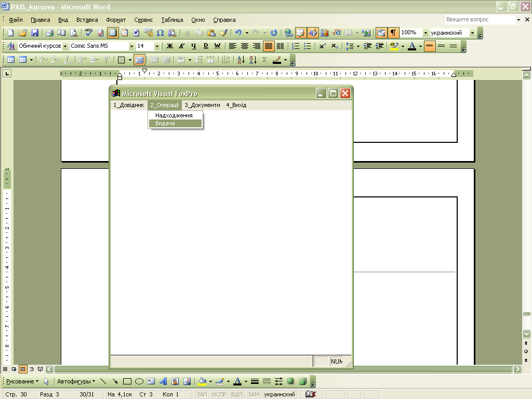
Task: Toggle italic formatting (К)
Action: point(181,46)
